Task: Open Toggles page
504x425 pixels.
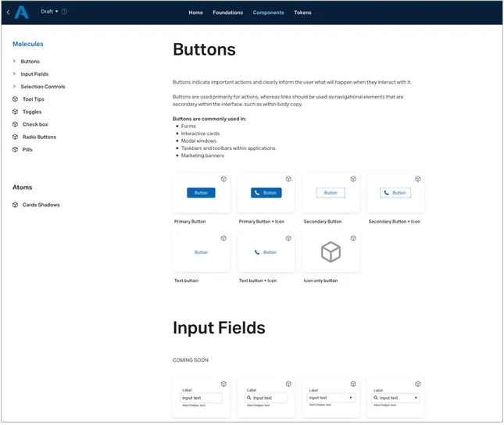Action: click(x=32, y=112)
